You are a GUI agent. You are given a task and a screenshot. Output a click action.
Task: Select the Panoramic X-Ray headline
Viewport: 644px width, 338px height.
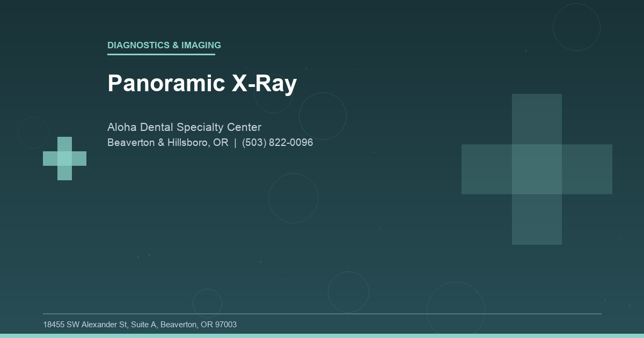202,83
